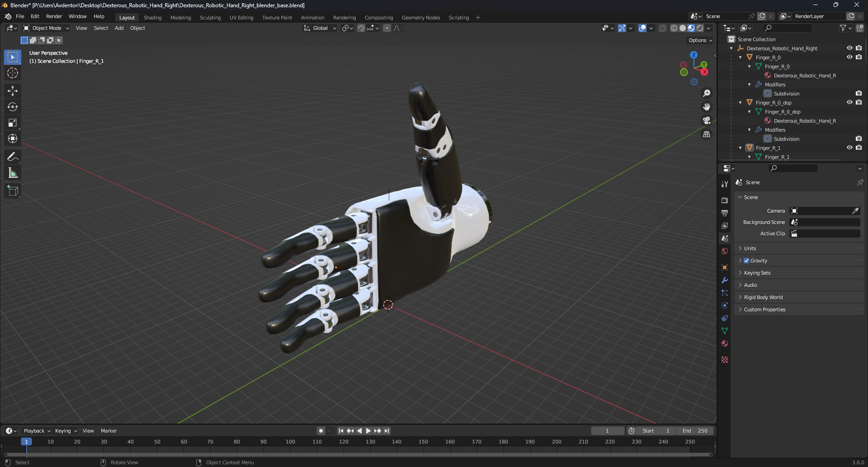The image size is (868, 467).
Task: Collapse the Dexterous_Robotic_Hand_Right collection
Action: coord(731,48)
